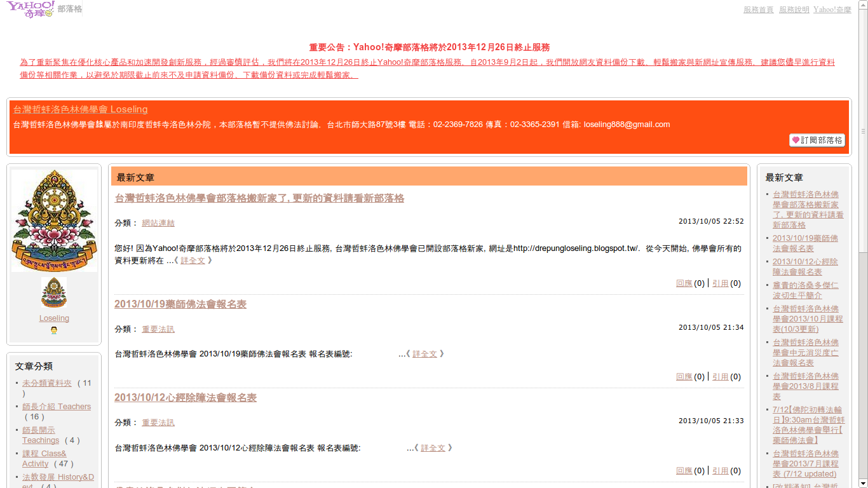
Task: Click the 文章分類 sidebar heading
Action: pos(34,366)
